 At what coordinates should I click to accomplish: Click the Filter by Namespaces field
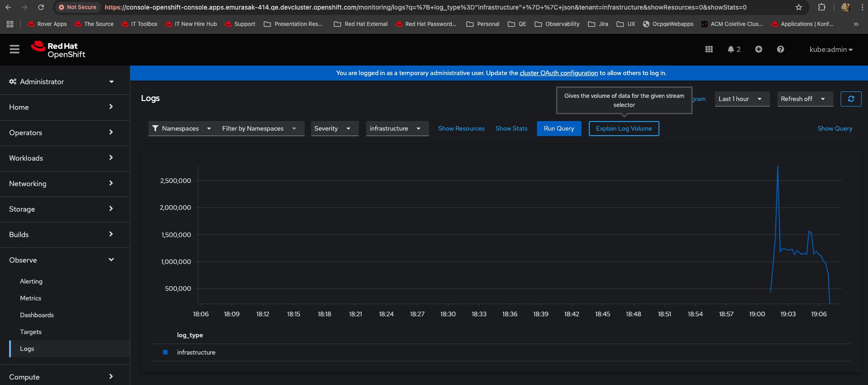tap(259, 128)
